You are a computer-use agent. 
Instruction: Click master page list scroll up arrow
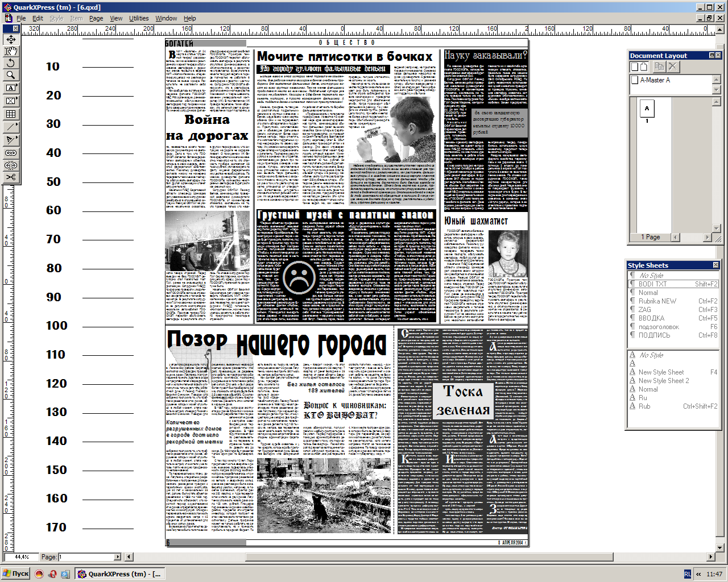click(x=717, y=80)
